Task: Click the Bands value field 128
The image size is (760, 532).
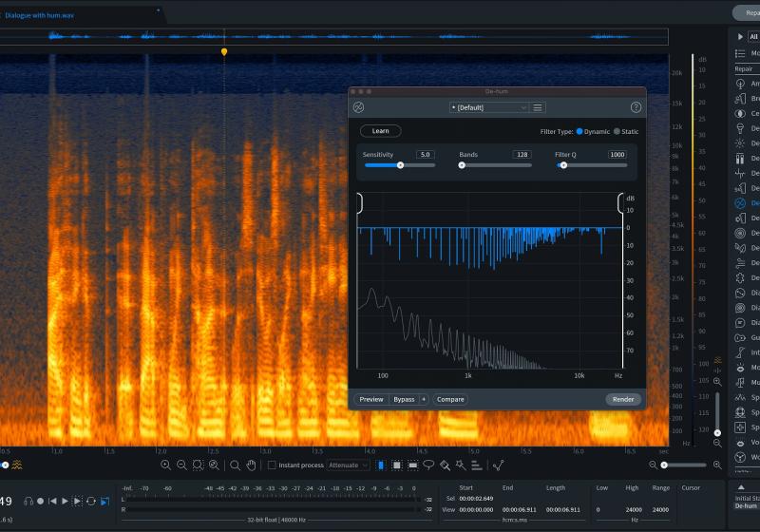Action: click(522, 155)
